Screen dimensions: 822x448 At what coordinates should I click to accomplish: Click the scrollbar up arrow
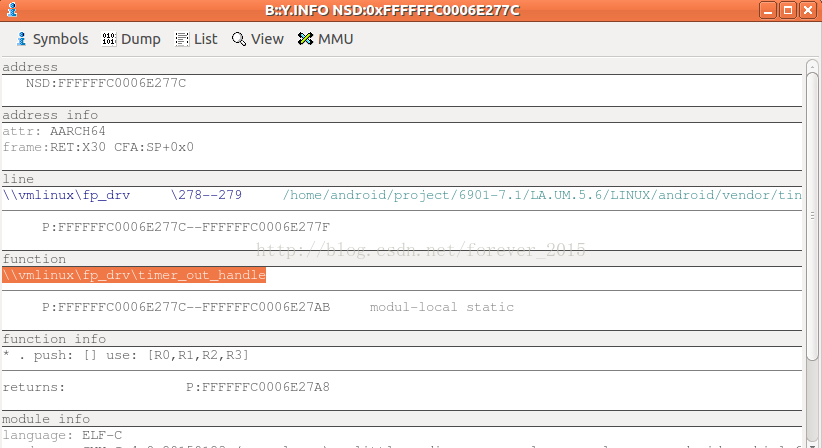[x=812, y=65]
